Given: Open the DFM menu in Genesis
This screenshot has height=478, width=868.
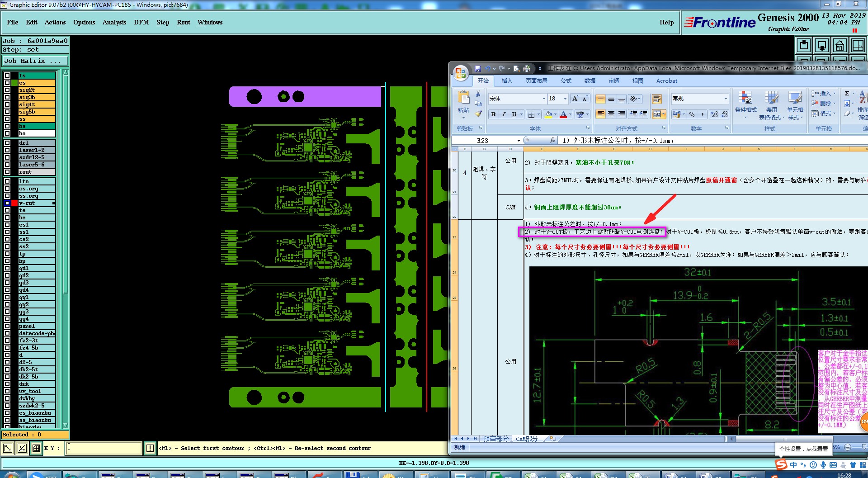Looking at the screenshot, I should click(142, 22).
